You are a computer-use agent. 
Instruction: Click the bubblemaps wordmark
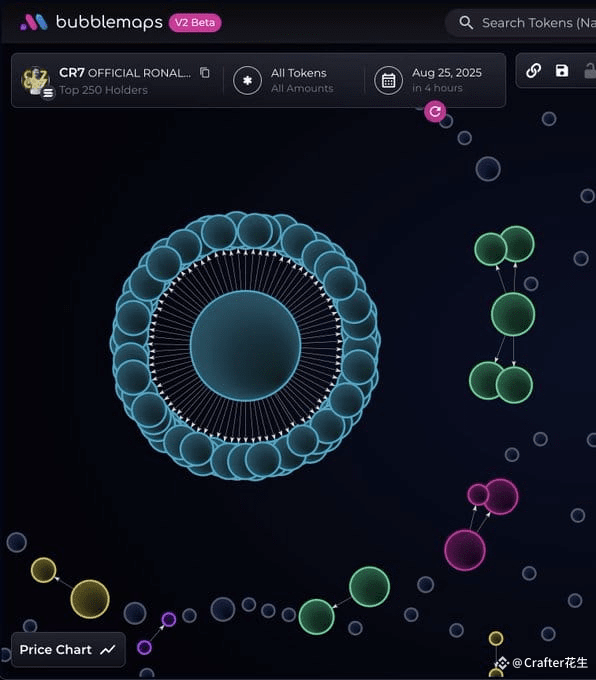click(109, 23)
